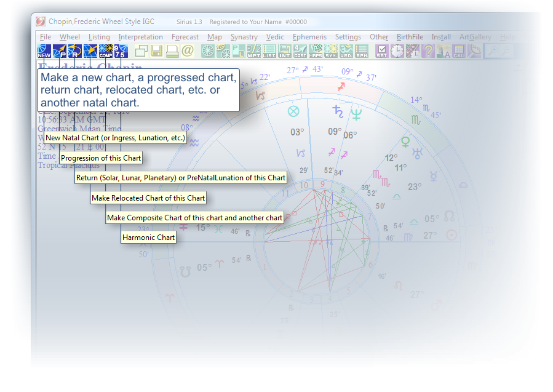Click the zoom in magnifier icon

click(493, 51)
